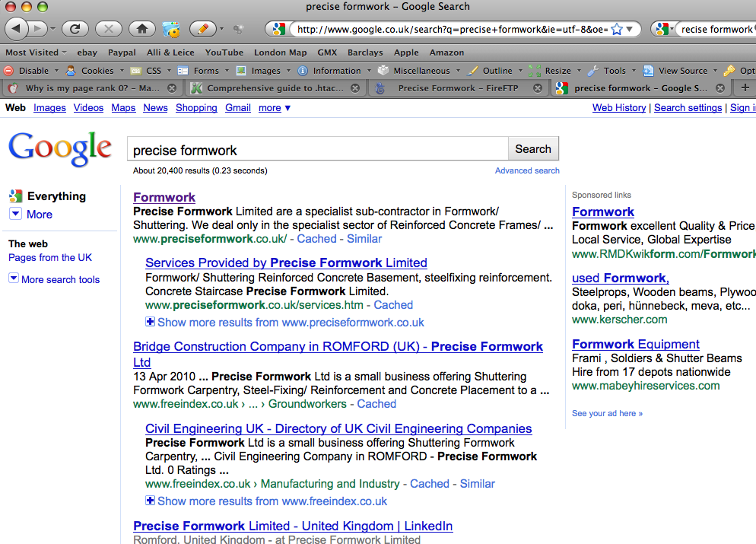The height and width of the screenshot is (544, 756).
Task: Click the Forward navigation arrow
Action: (37, 29)
